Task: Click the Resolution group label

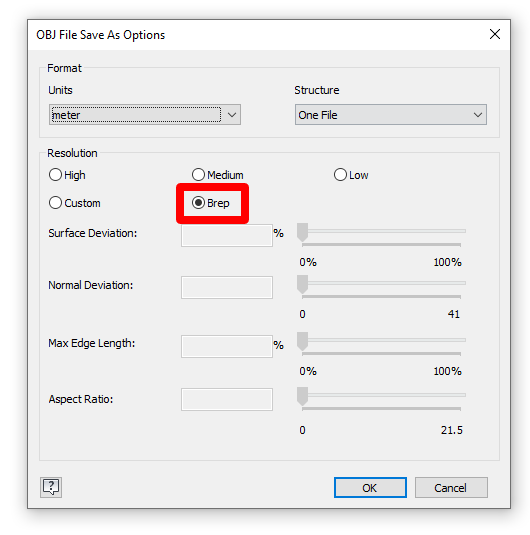Action: pos(72,153)
